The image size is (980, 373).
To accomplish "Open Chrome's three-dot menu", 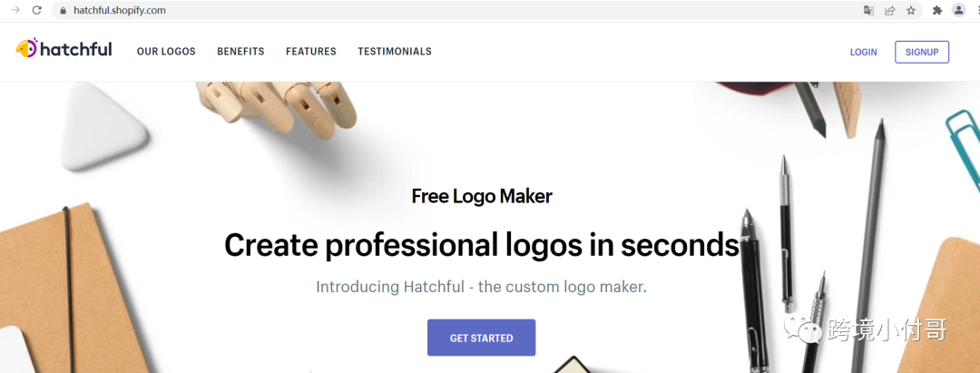I will pos(977,10).
